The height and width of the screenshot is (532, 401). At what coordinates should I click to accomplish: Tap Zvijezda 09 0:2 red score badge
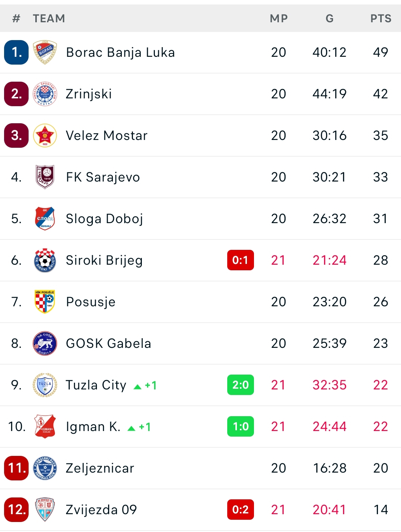(241, 510)
